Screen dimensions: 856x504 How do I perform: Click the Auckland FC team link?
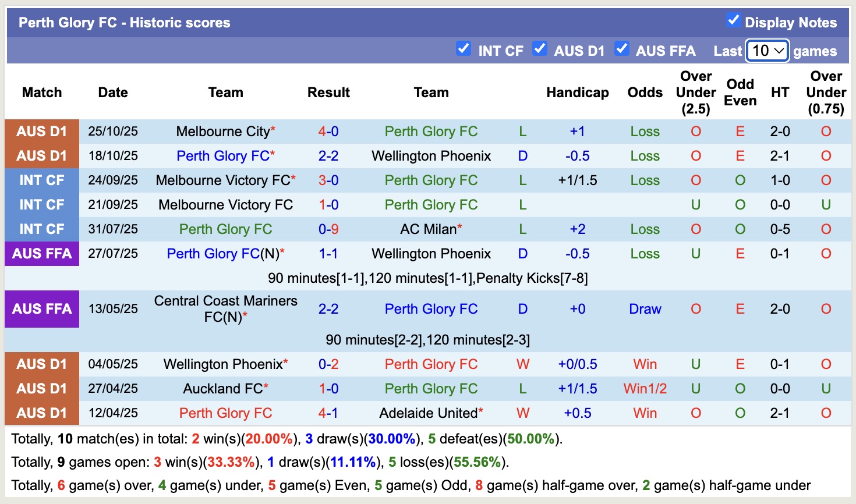coord(221,389)
